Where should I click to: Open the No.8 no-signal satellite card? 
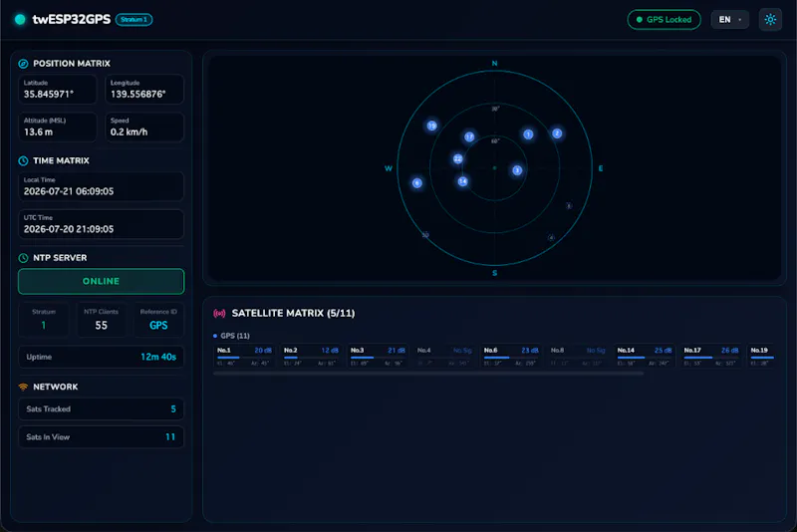(x=578, y=357)
